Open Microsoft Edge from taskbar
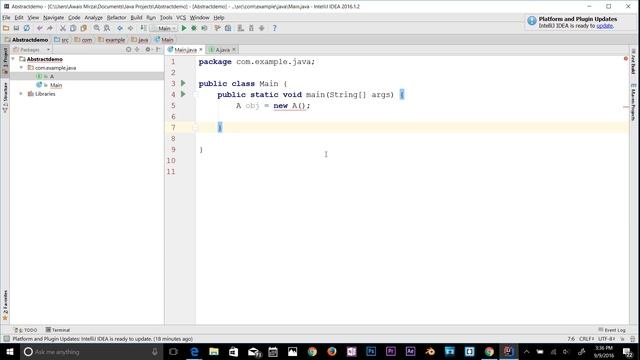The image size is (640, 360). [x=194, y=351]
